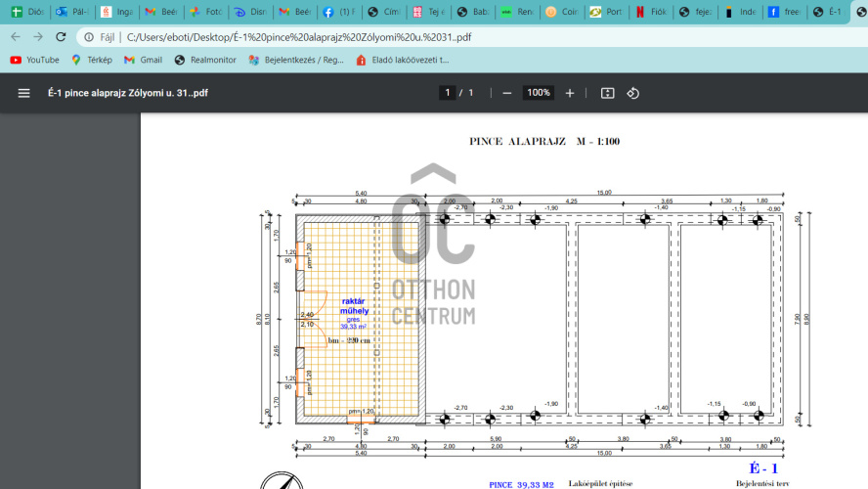Click the Bejelentési terv text

tap(762, 483)
